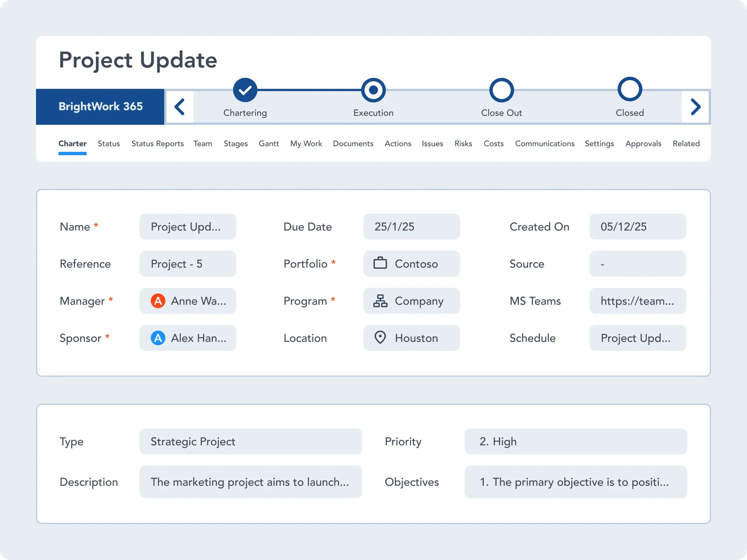Image resolution: width=747 pixels, height=560 pixels.
Task: Open the MS Teams https link
Action: point(637,300)
